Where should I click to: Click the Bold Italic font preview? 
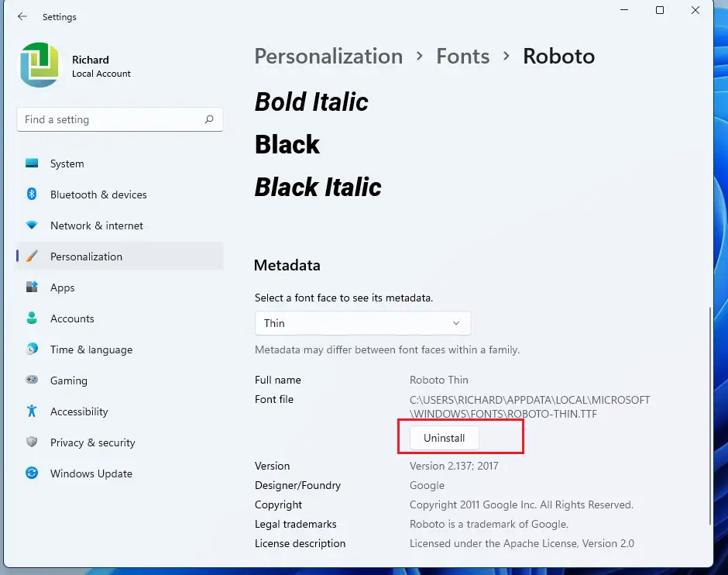pyautogui.click(x=311, y=102)
